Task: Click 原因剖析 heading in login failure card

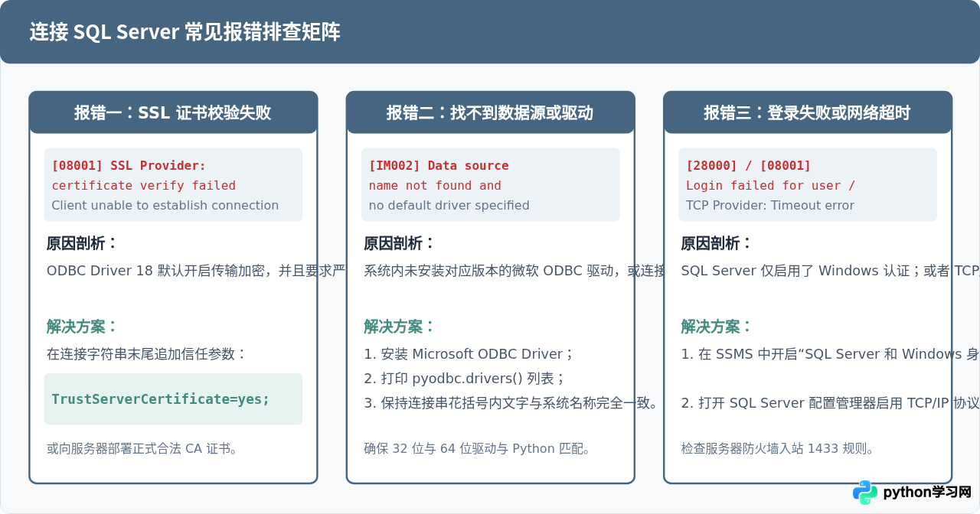Action: [x=716, y=243]
